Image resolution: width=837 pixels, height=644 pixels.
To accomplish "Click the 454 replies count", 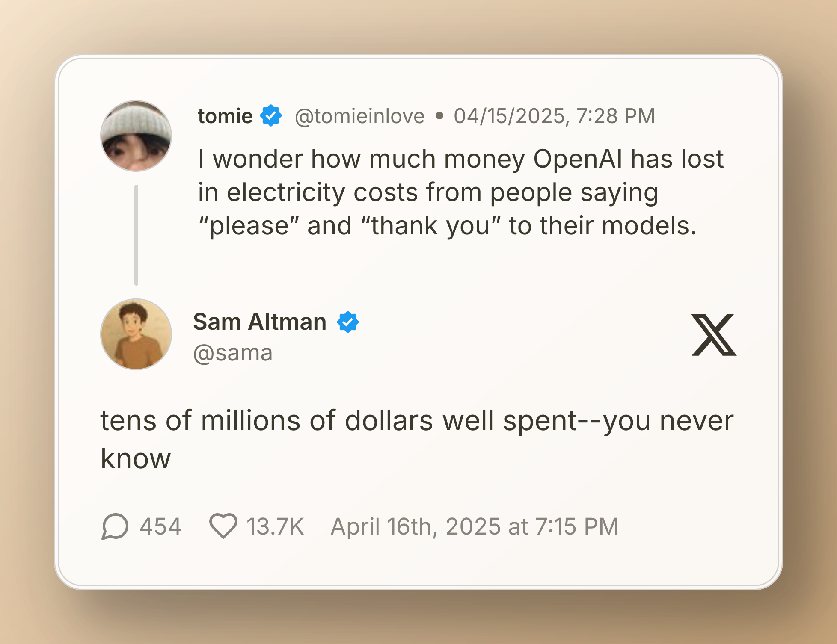I will [160, 526].
